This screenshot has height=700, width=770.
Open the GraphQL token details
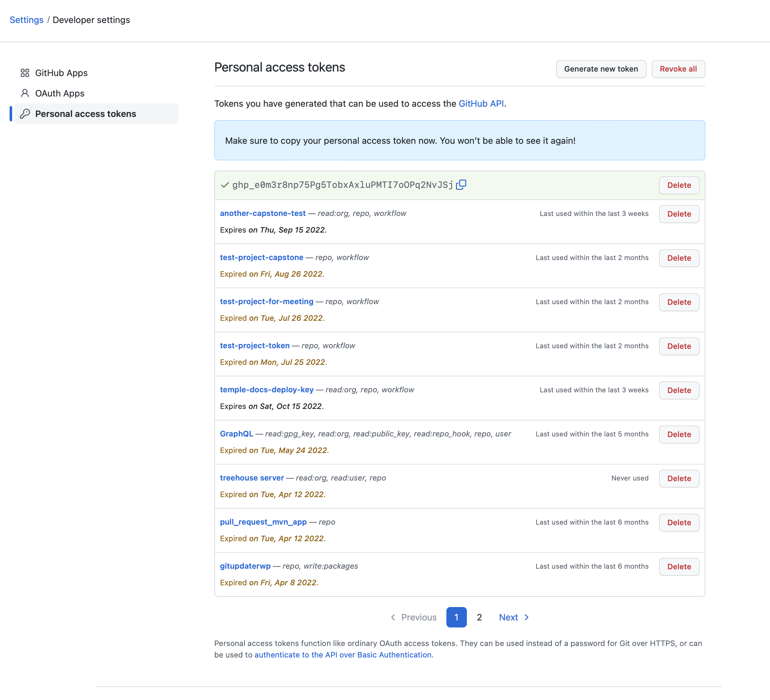pos(236,434)
